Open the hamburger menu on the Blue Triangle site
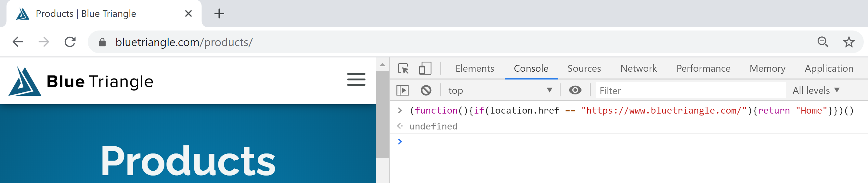 tap(356, 79)
